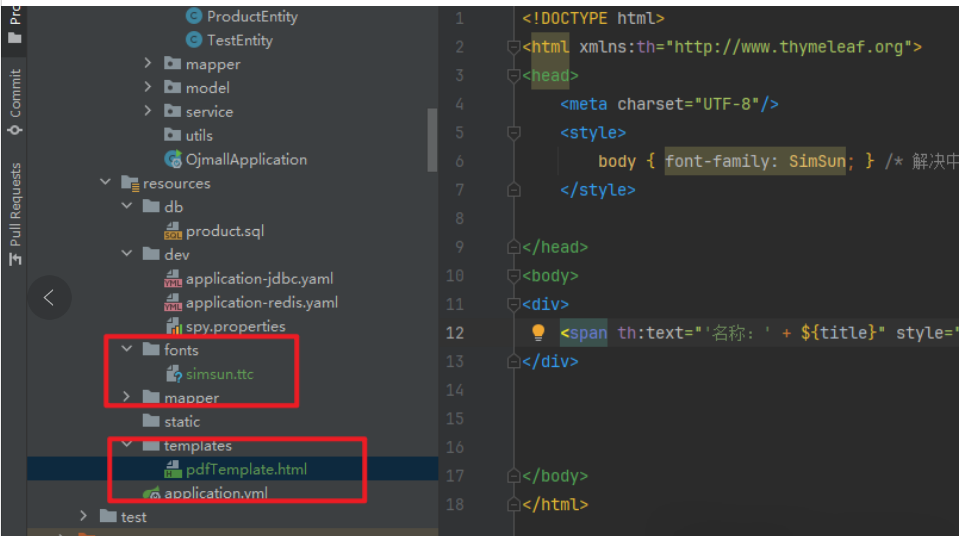959x536 pixels.
Task: Click the service package folder icon
Action: [172, 111]
